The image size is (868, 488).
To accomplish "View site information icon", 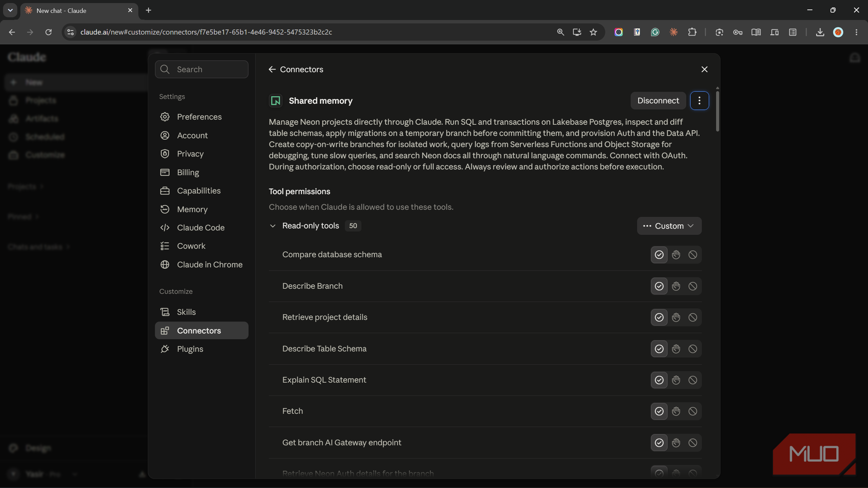I will [x=70, y=32].
